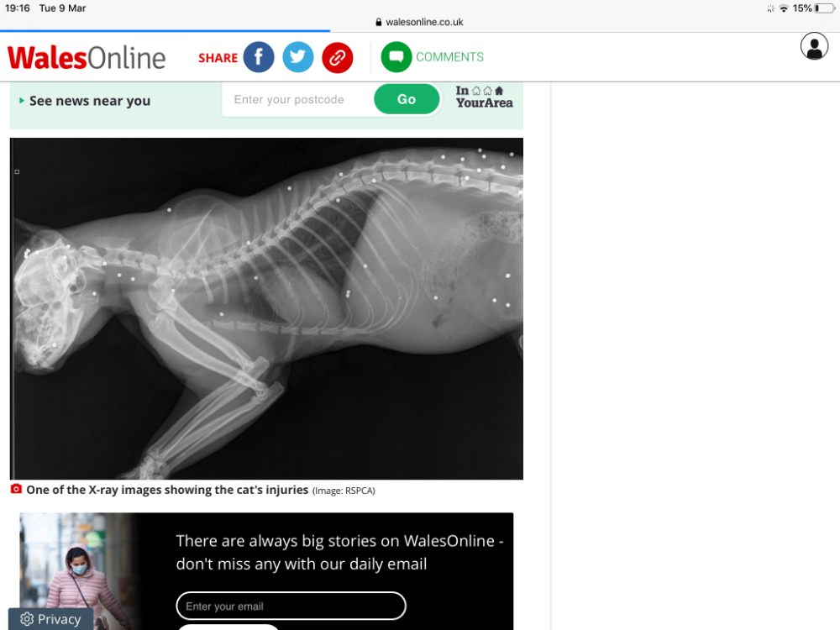Click the walesonline.co.uk address bar
The image size is (840, 630).
click(x=419, y=22)
